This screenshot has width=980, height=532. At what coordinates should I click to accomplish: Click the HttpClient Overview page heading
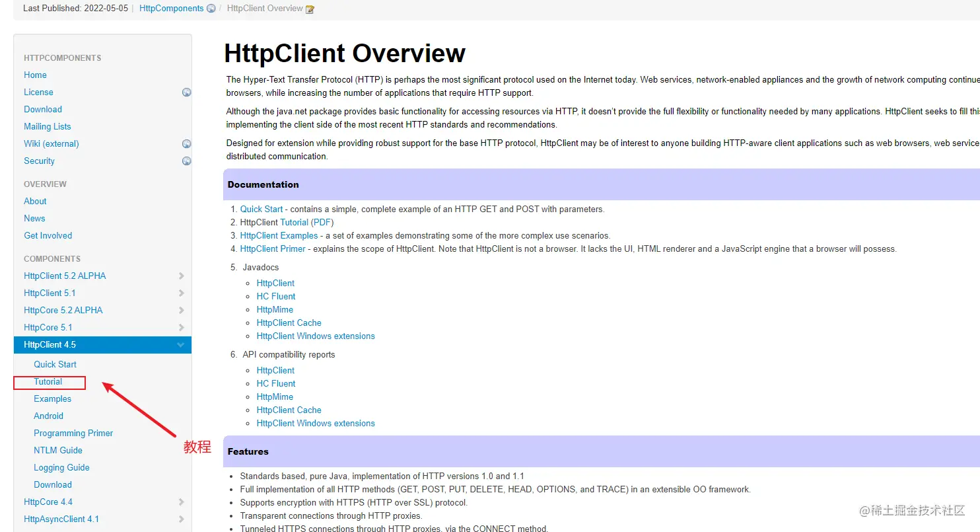click(x=345, y=53)
